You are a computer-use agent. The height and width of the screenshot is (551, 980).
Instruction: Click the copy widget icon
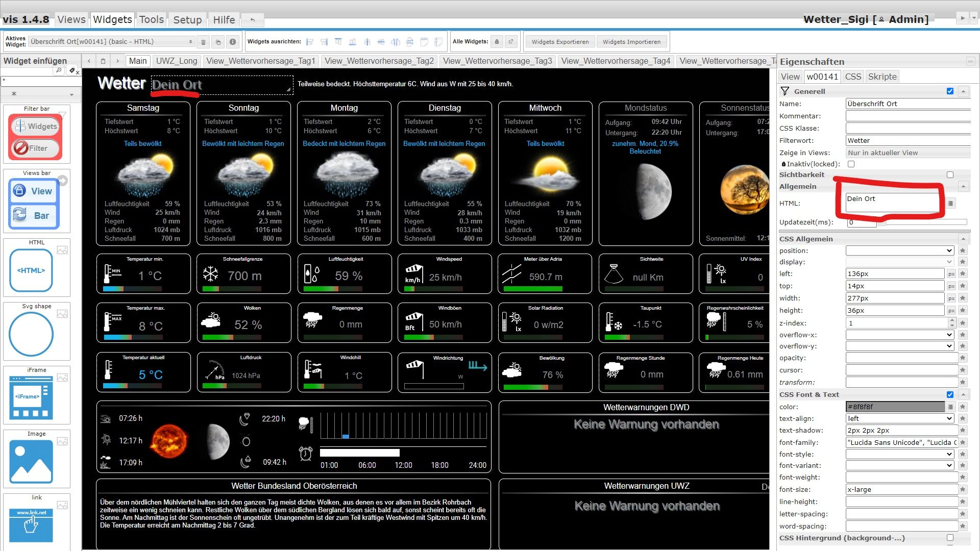click(218, 42)
